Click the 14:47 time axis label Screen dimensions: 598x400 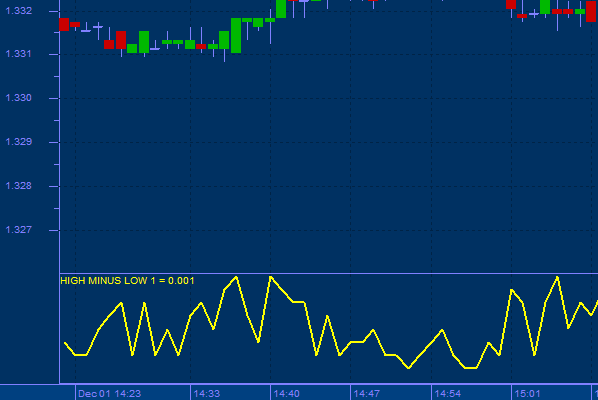click(367, 394)
